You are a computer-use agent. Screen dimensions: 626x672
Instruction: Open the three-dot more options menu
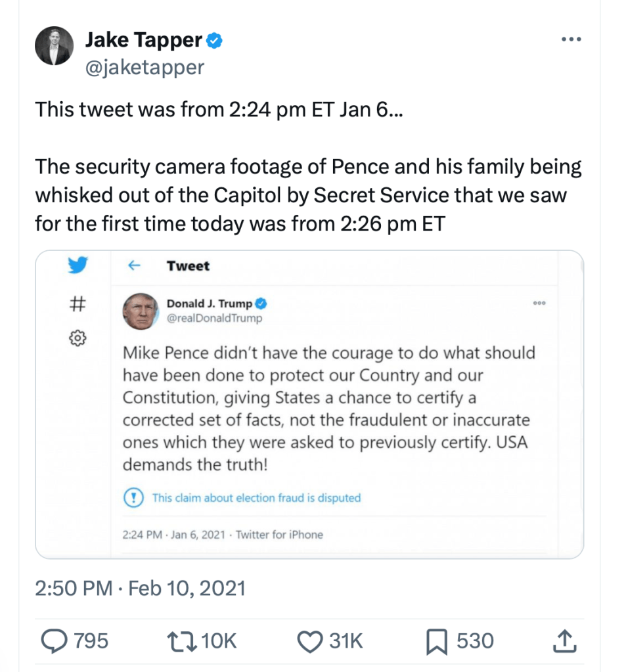point(571,40)
